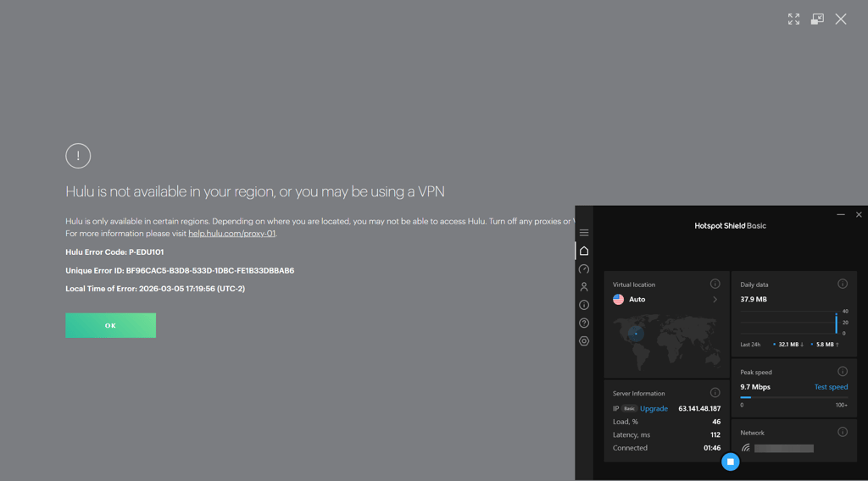Screen dimensions: 868x481
Task: Click the world map in Virtual location
Action: 666,341
